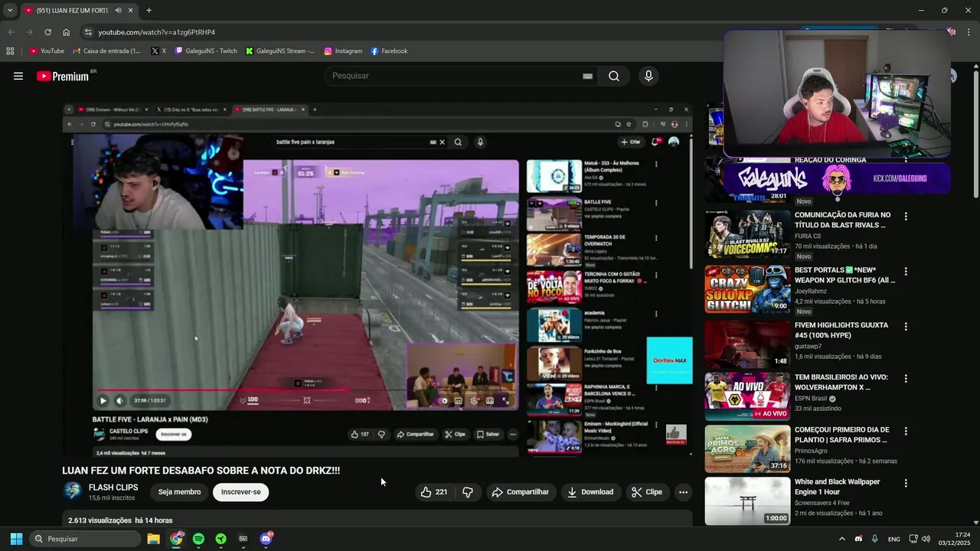Switch the ENG keyboard language indicator
Screen dimensions: 980x551
(893, 539)
